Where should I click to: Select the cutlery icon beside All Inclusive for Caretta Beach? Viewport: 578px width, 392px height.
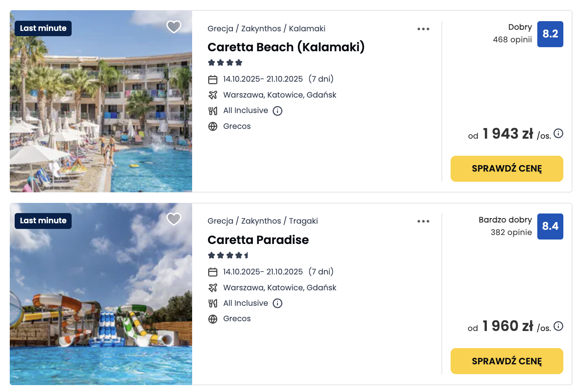(212, 110)
